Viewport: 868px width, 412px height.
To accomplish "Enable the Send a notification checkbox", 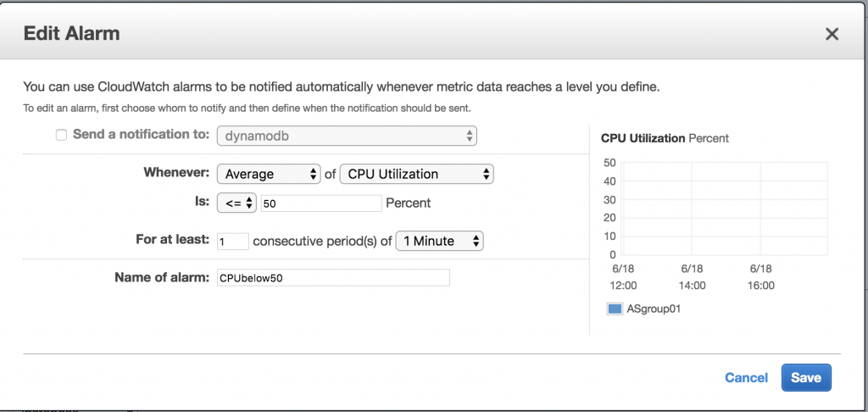I will (61, 135).
